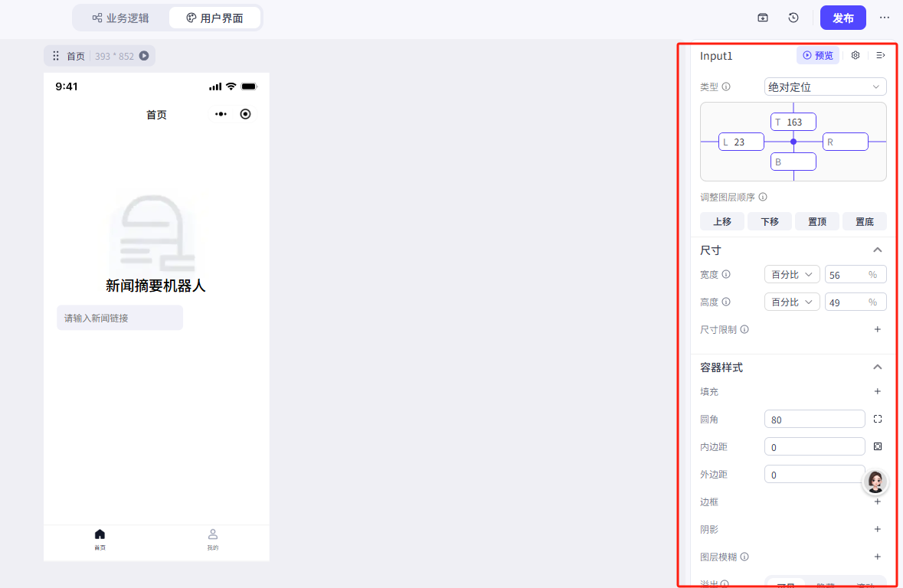Collapse the properties panel with the sidebar icon
This screenshot has height=588, width=903.
pyautogui.click(x=881, y=55)
